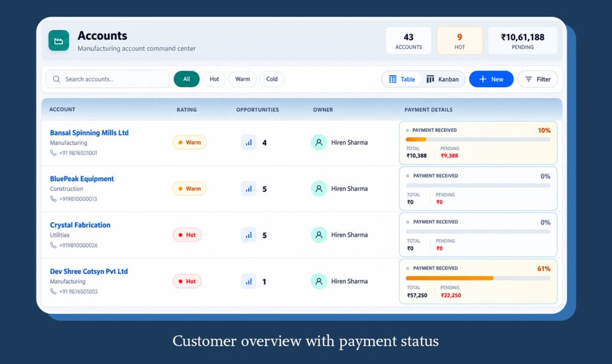Click BluePeak Equipment's 0% payment progress bar
This screenshot has width=612, height=364.
point(478,185)
